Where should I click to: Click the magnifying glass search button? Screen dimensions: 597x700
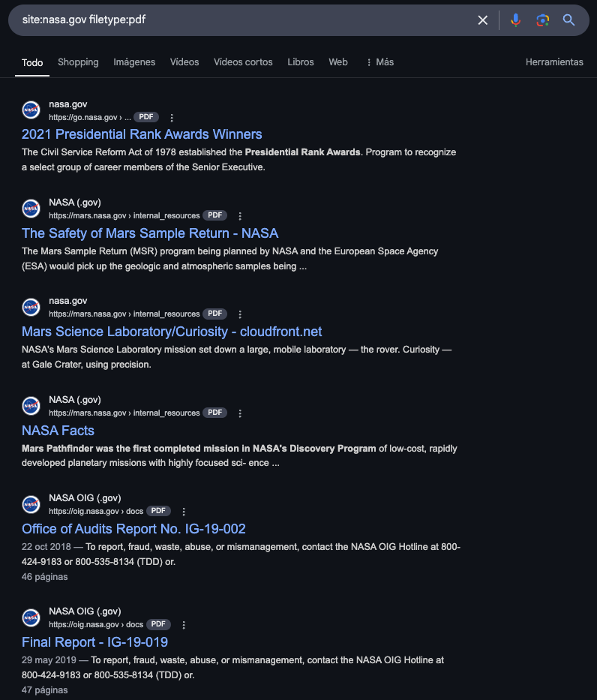(x=569, y=20)
